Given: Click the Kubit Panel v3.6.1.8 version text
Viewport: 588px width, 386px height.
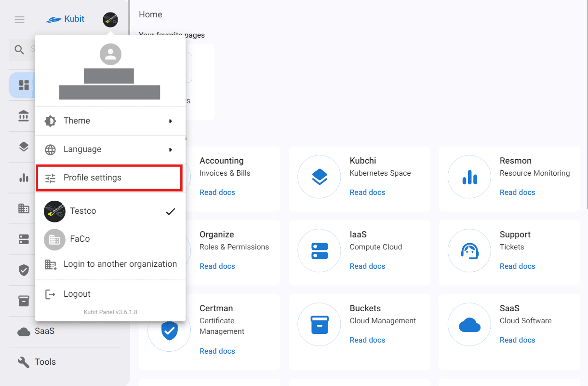Looking at the screenshot, I should point(110,312).
